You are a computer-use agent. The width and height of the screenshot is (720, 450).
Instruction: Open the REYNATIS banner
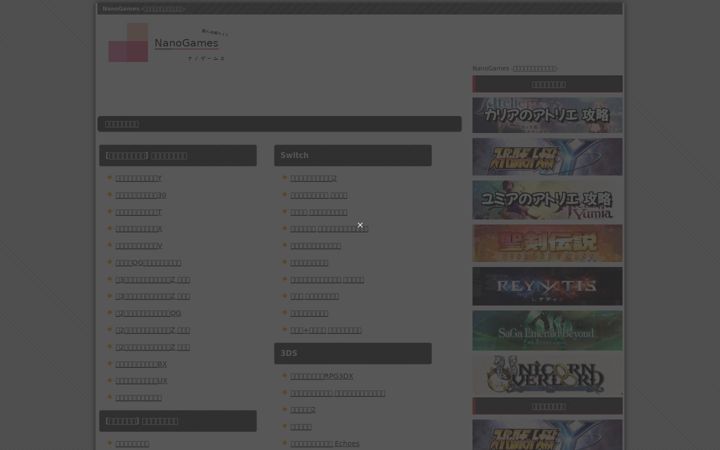[547, 286]
